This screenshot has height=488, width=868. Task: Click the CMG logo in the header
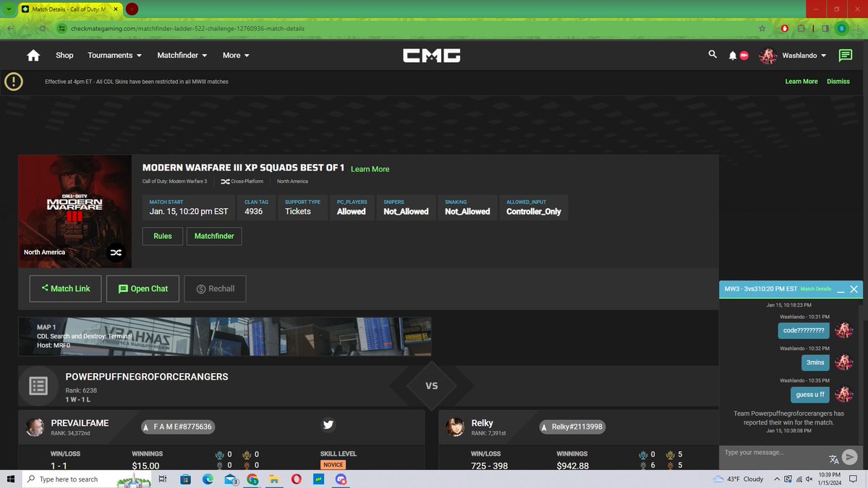[432, 56]
